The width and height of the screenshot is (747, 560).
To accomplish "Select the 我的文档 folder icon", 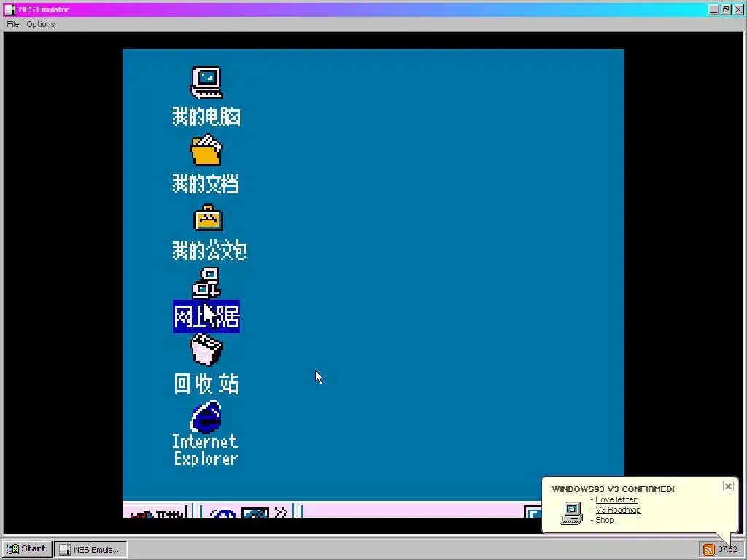I will [x=206, y=150].
